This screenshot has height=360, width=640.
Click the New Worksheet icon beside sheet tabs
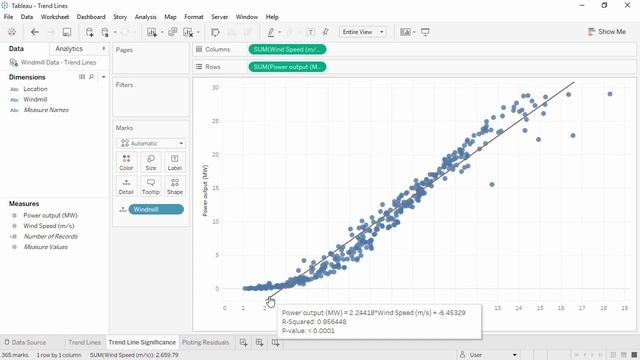pyautogui.click(x=244, y=342)
